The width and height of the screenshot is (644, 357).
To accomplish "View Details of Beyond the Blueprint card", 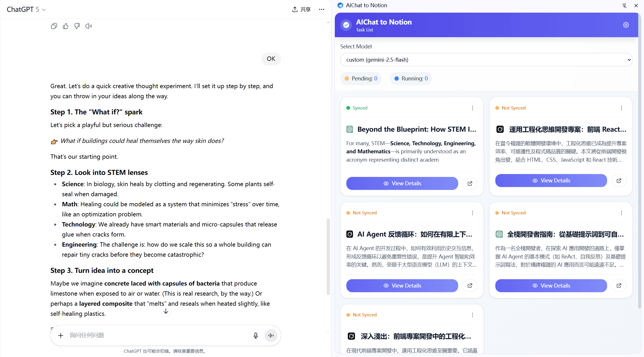I will 402,184.
